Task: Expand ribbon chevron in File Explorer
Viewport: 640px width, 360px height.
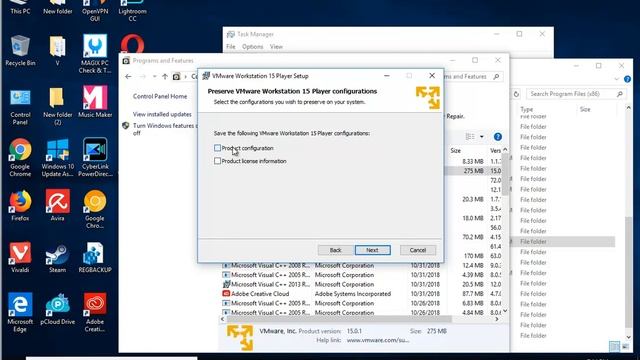Action: (x=616, y=79)
